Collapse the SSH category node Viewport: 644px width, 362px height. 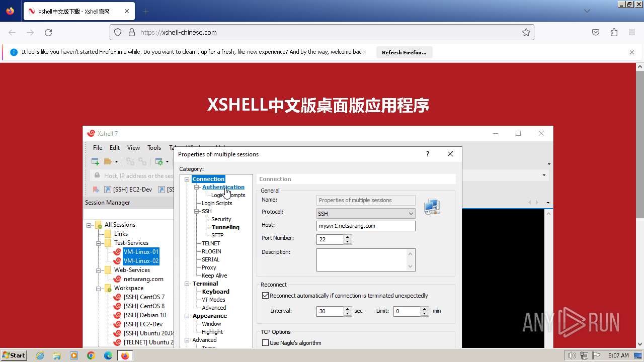197,211
